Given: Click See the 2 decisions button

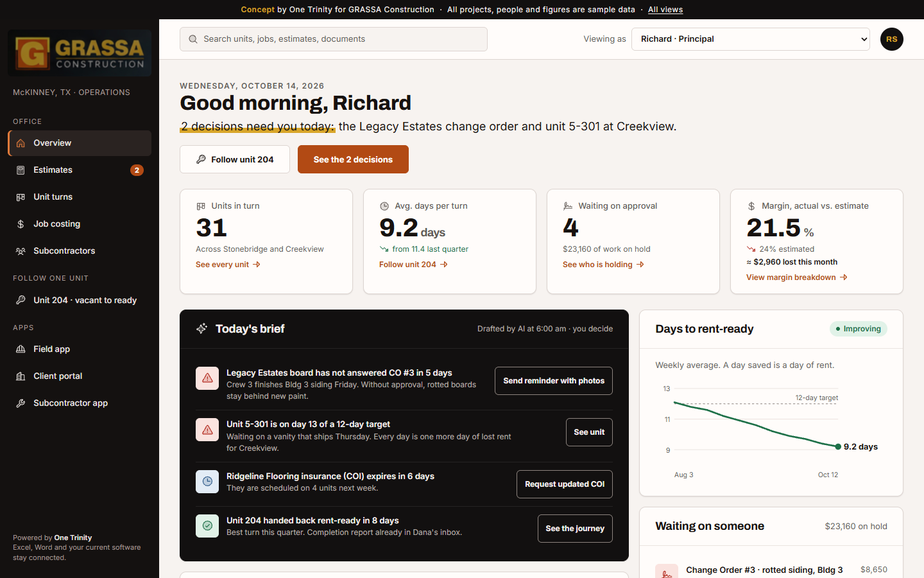Looking at the screenshot, I should 353,159.
